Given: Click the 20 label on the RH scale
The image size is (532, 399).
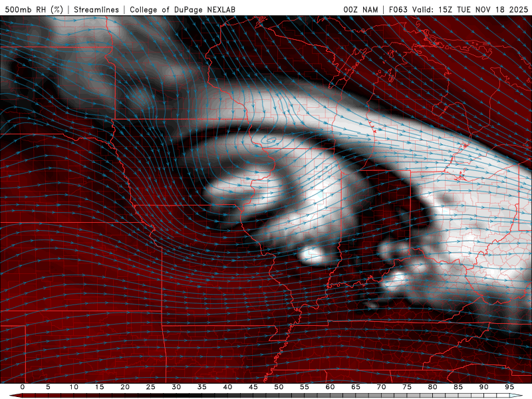Looking at the screenshot, I should click(125, 387).
